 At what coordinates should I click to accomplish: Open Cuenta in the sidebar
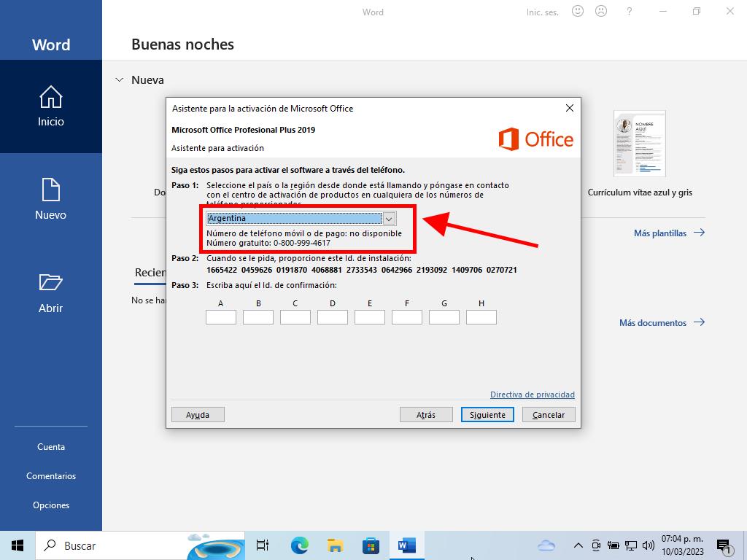(51, 447)
